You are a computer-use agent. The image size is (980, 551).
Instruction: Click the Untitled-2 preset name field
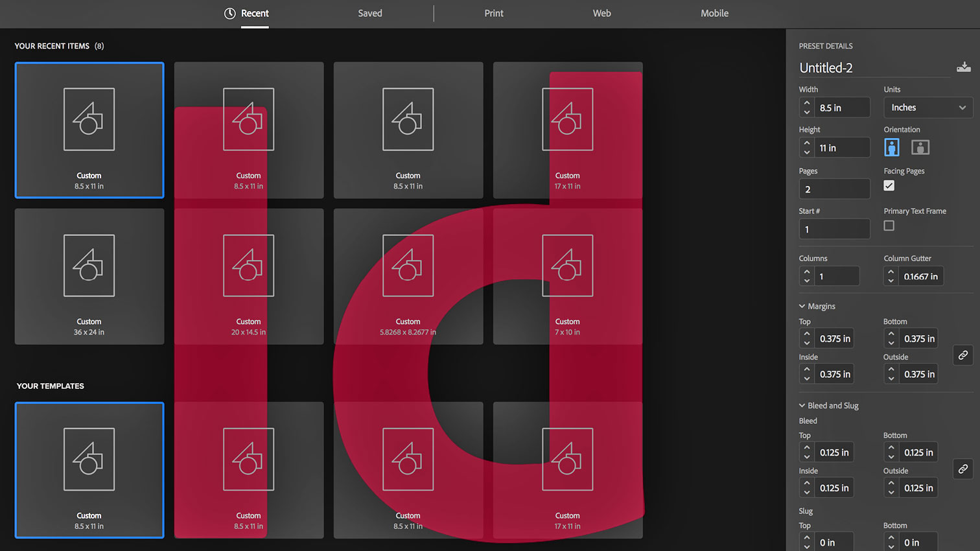[x=874, y=67]
